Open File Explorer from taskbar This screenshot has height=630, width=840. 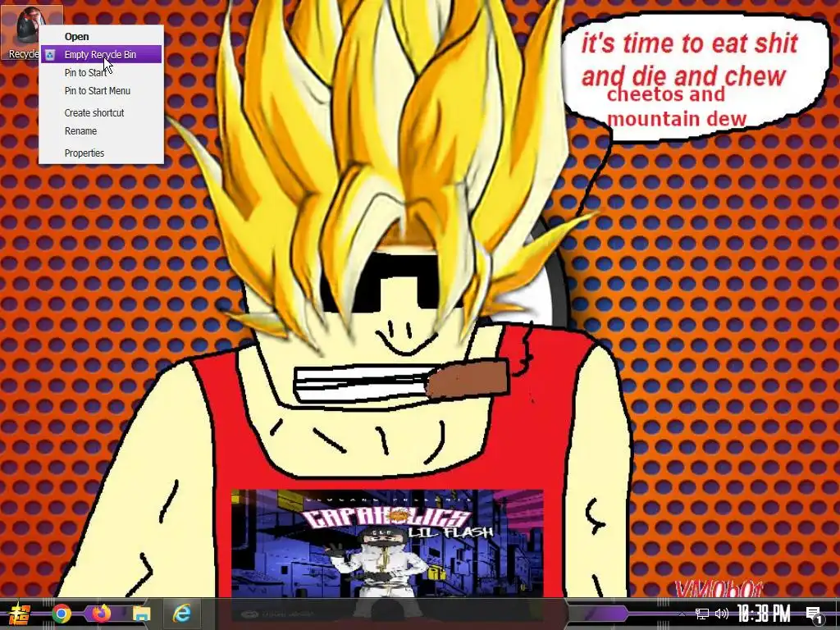point(141,614)
